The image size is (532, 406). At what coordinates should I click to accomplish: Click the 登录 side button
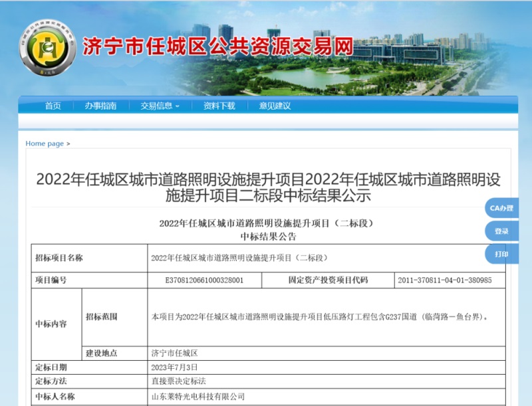coord(501,231)
